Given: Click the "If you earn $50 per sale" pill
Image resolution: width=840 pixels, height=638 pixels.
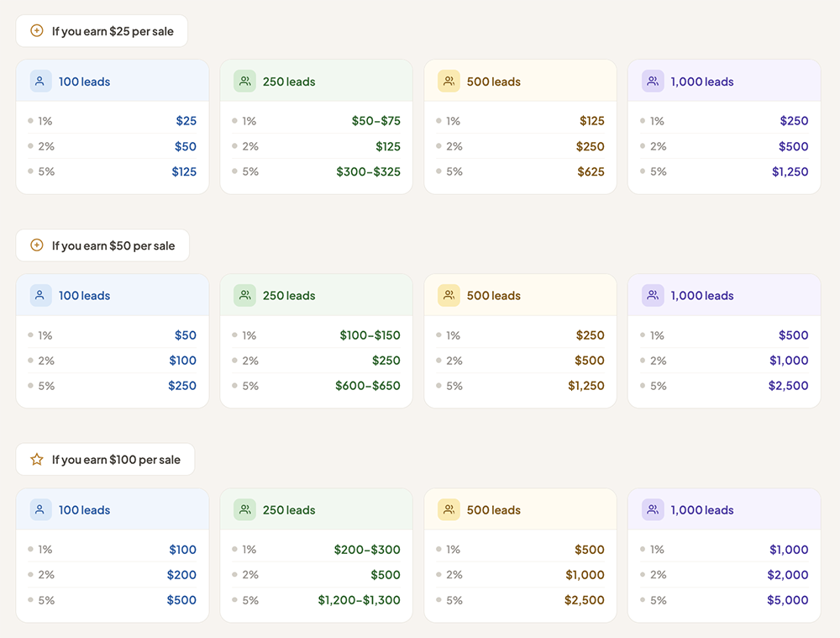Looking at the screenshot, I should (102, 245).
